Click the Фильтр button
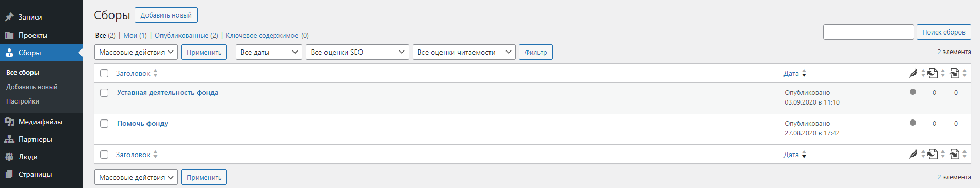 [x=536, y=52]
